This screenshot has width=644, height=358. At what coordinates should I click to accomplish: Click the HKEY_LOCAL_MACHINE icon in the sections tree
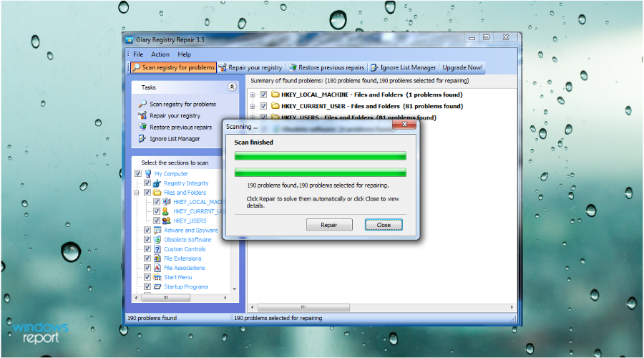(166, 202)
